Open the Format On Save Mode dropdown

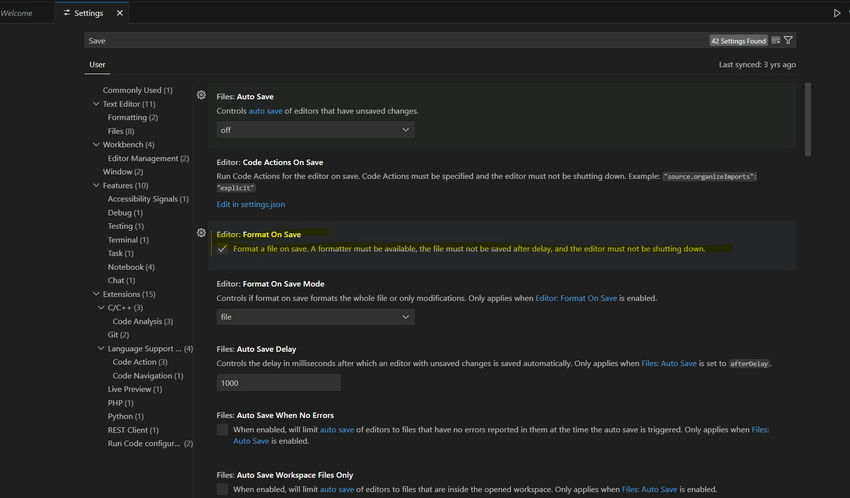pos(315,317)
